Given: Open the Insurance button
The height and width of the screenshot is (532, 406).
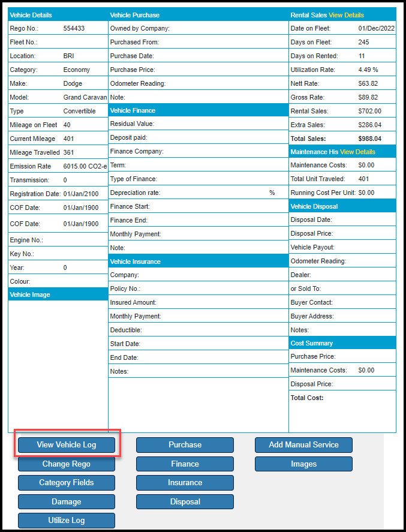Looking at the screenshot, I should tap(185, 483).
